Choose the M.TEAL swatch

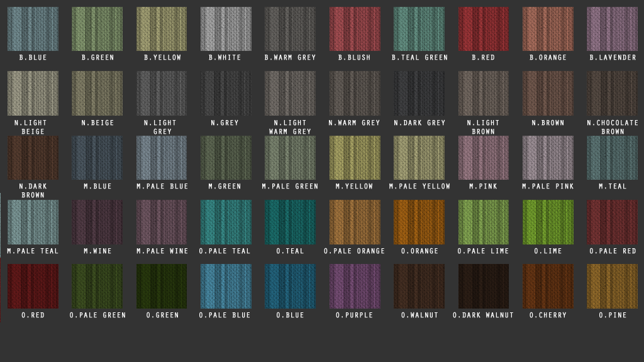pos(612,158)
